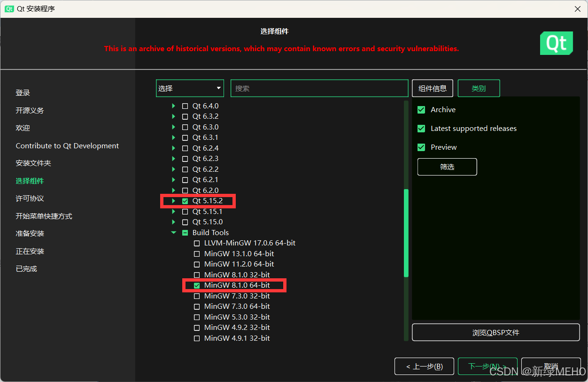Go back with 上一步(B) button
The width and height of the screenshot is (588, 382).
pos(425,367)
